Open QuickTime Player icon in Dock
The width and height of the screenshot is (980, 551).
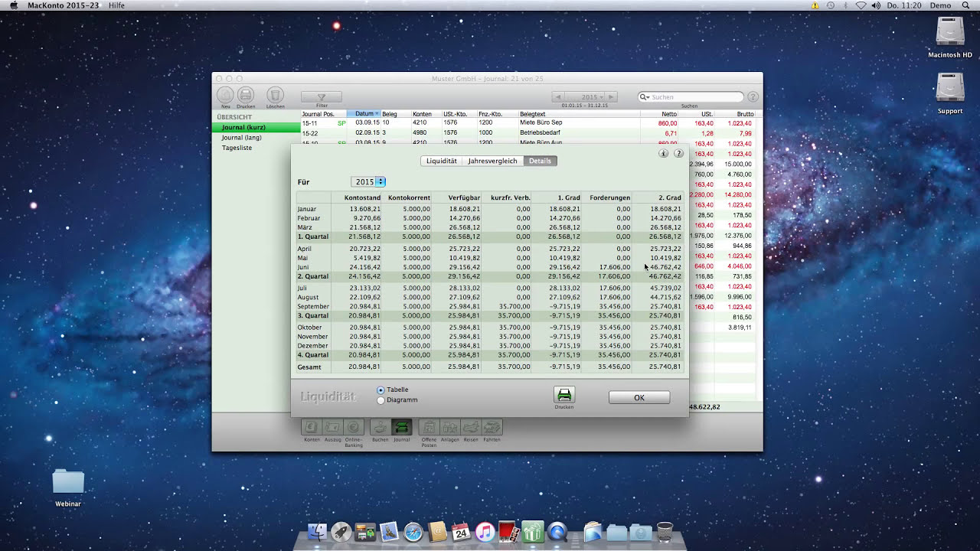557,532
